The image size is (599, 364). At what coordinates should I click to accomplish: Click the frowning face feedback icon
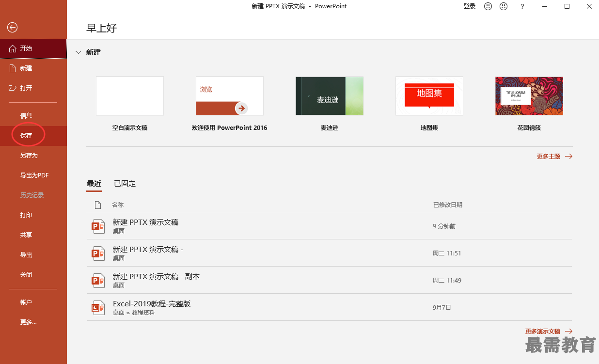(x=504, y=6)
